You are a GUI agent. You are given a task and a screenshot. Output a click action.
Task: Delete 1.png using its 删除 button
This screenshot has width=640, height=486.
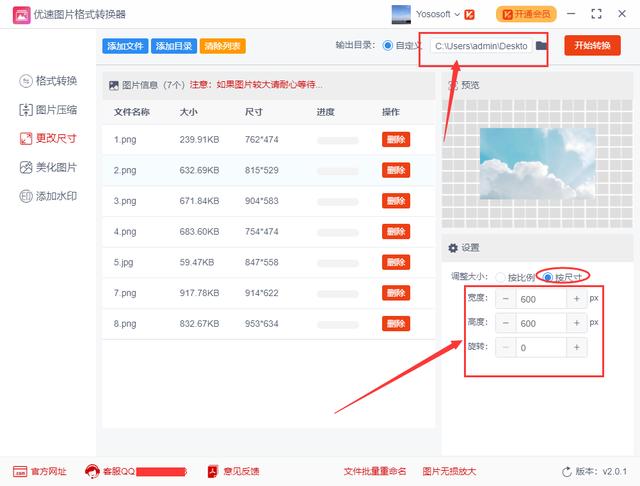point(395,140)
